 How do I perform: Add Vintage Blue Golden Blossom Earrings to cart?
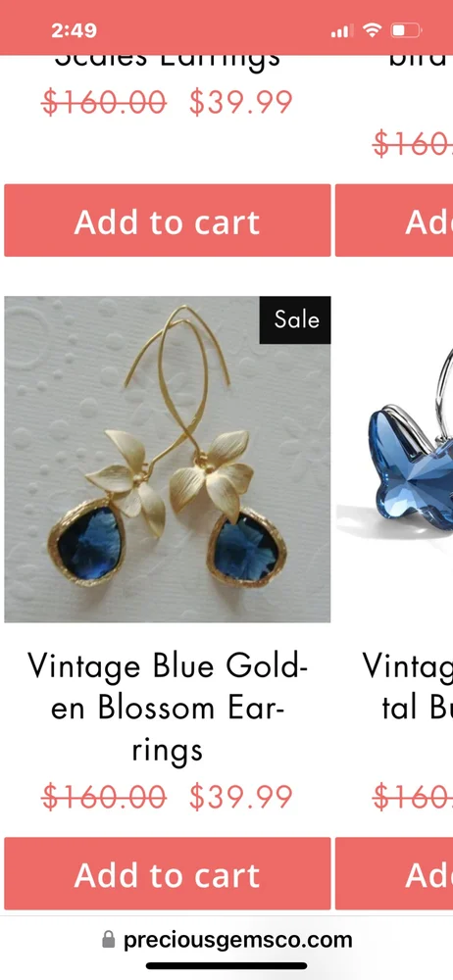click(x=167, y=874)
